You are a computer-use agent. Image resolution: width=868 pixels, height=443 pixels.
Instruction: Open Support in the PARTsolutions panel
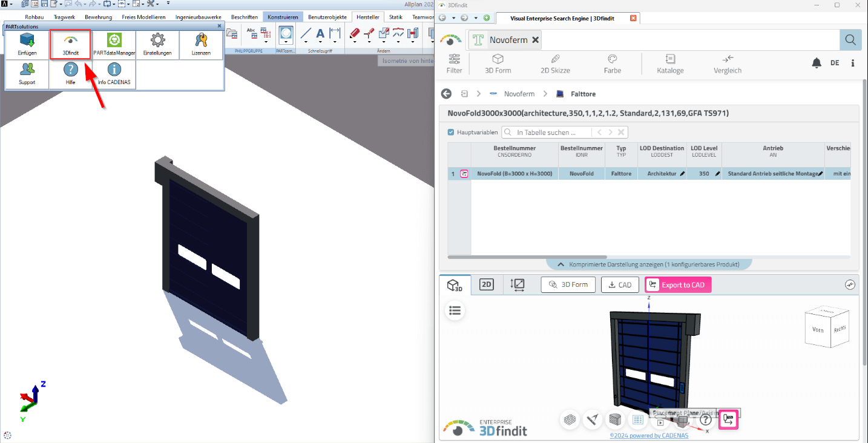coord(27,74)
